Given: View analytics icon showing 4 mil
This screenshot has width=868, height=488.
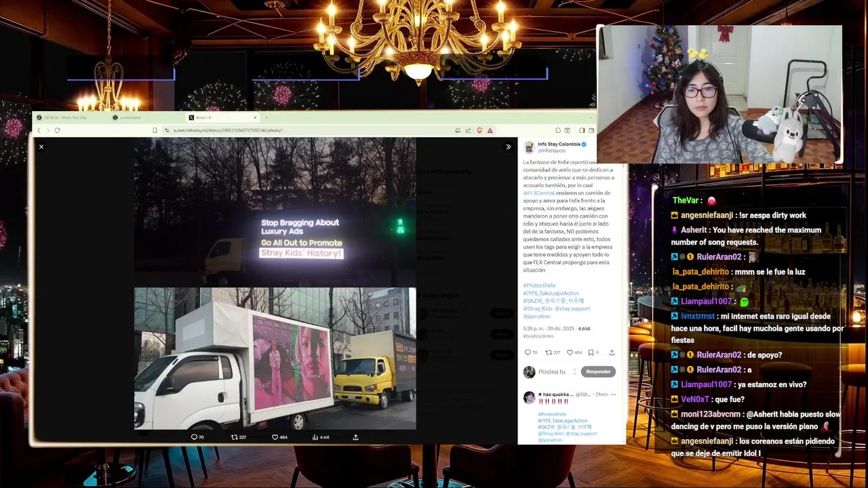Looking at the screenshot, I should pyautogui.click(x=320, y=437).
